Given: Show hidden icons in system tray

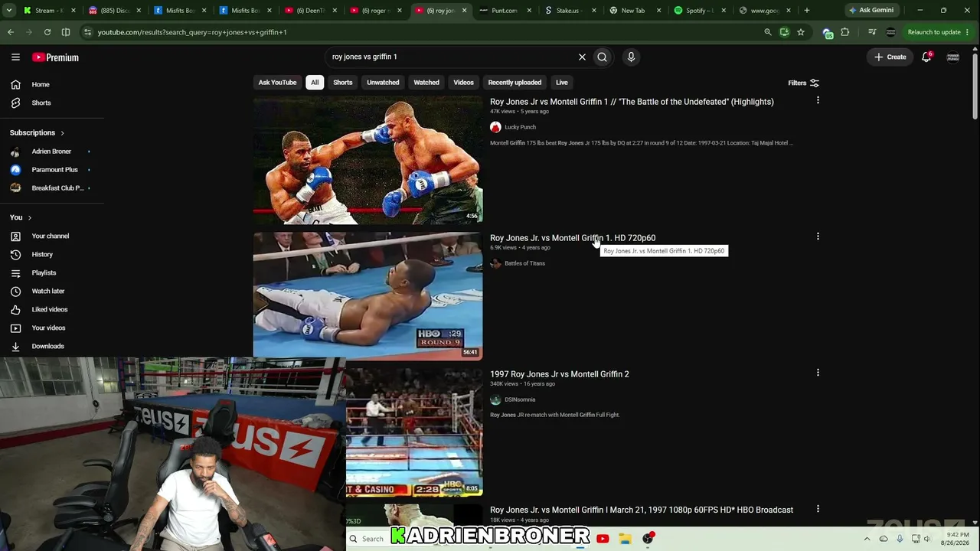Looking at the screenshot, I should click(x=867, y=539).
